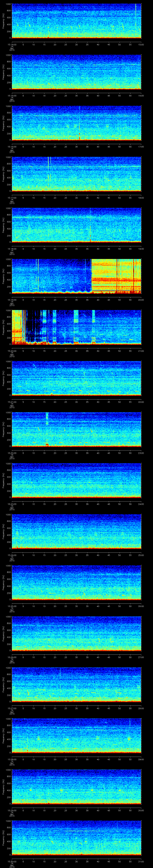Open the spectrogram that starts at 15:16:00
153x868 pixels.
[x=77, y=123]
